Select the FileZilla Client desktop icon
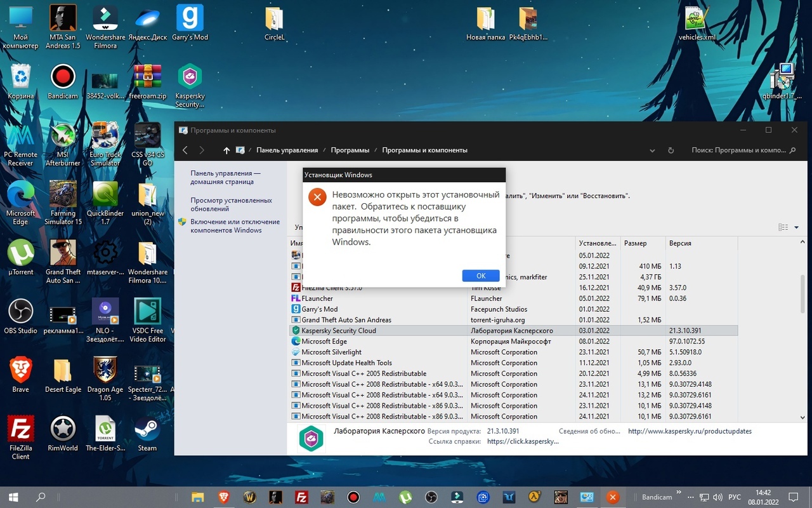The width and height of the screenshot is (812, 508). pyautogui.click(x=20, y=437)
